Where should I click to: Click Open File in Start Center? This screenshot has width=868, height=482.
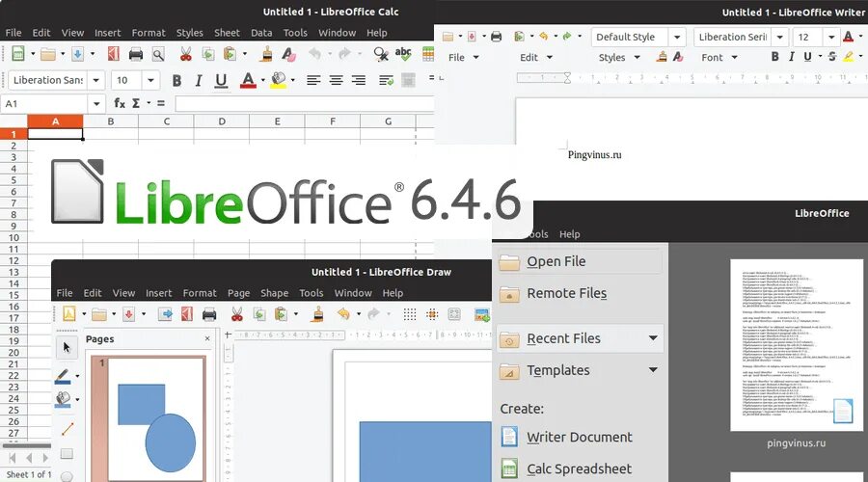click(579, 261)
